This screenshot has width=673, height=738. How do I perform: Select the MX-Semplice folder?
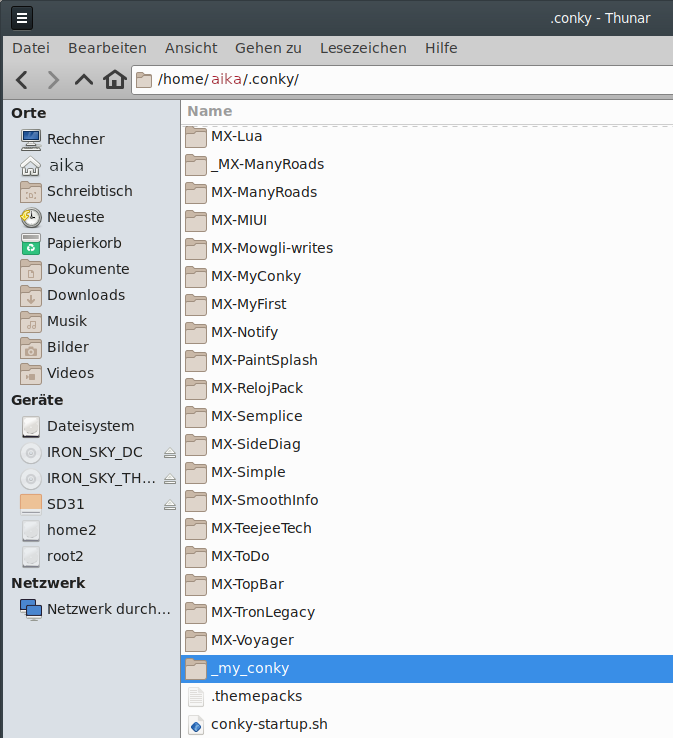(x=427, y=417)
